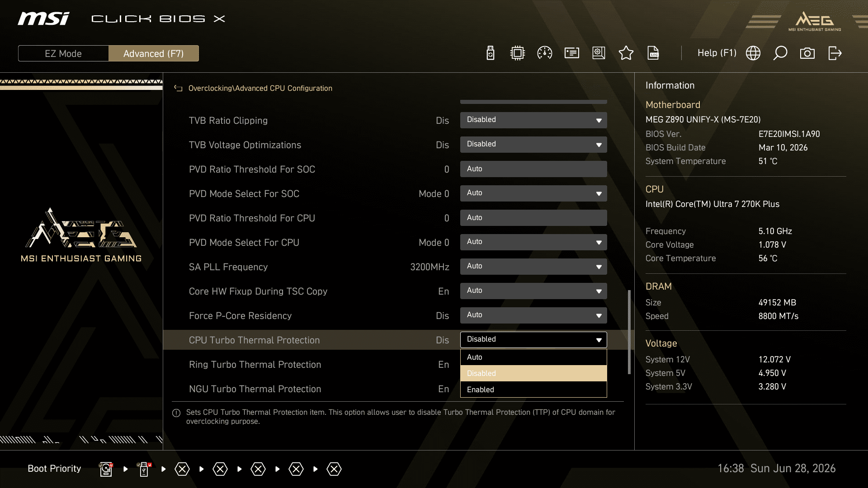Select the hard disk boot device icon
The height and width of the screenshot is (488, 868).
pos(106,469)
